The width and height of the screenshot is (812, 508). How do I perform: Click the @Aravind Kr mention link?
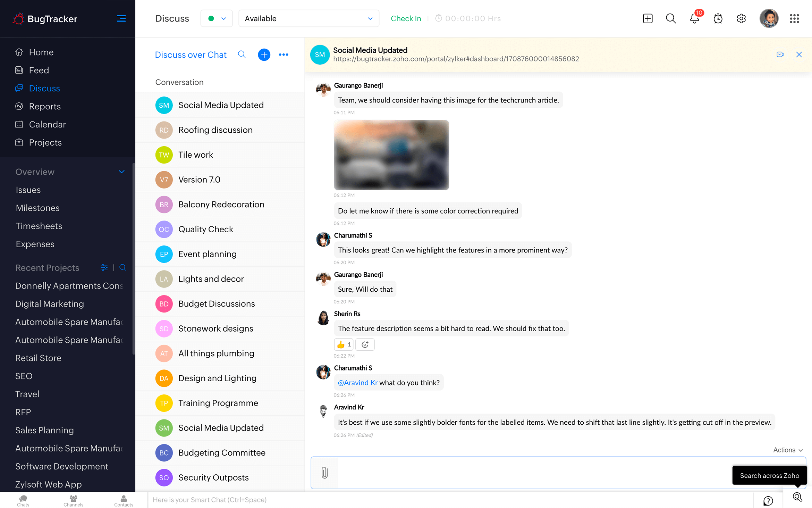[357, 383]
